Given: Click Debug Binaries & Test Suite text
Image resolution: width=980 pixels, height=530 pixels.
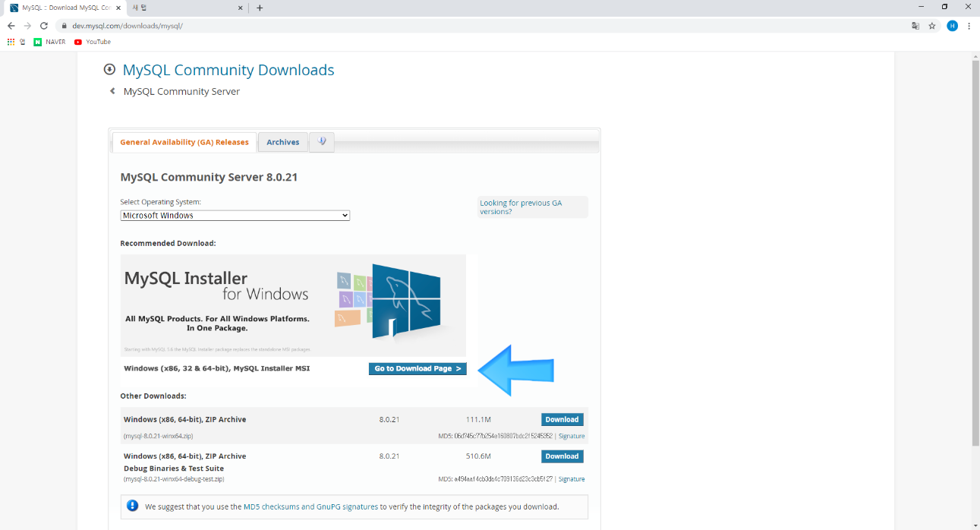Looking at the screenshot, I should point(174,468).
